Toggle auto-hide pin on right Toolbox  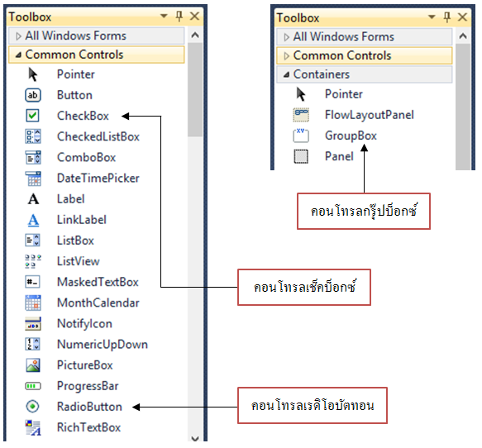(447, 17)
